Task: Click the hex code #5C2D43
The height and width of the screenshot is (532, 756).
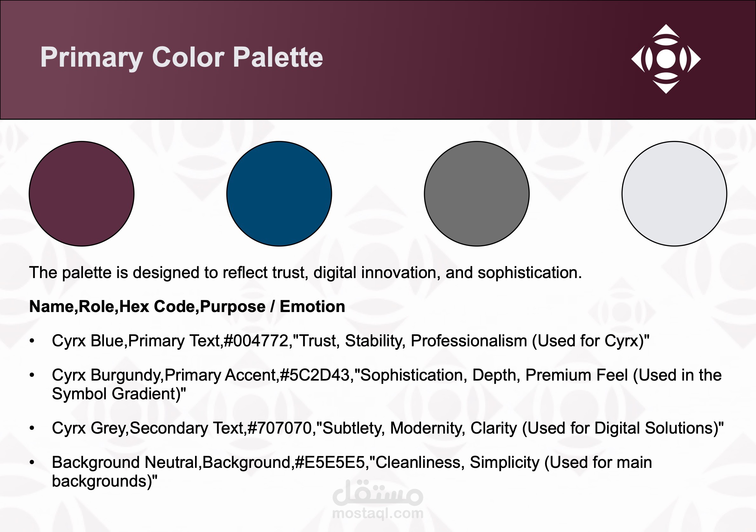Action: tap(314, 375)
